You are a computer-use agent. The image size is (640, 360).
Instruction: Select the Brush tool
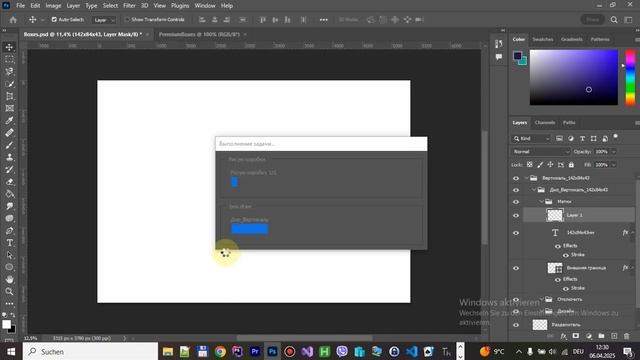point(9,145)
